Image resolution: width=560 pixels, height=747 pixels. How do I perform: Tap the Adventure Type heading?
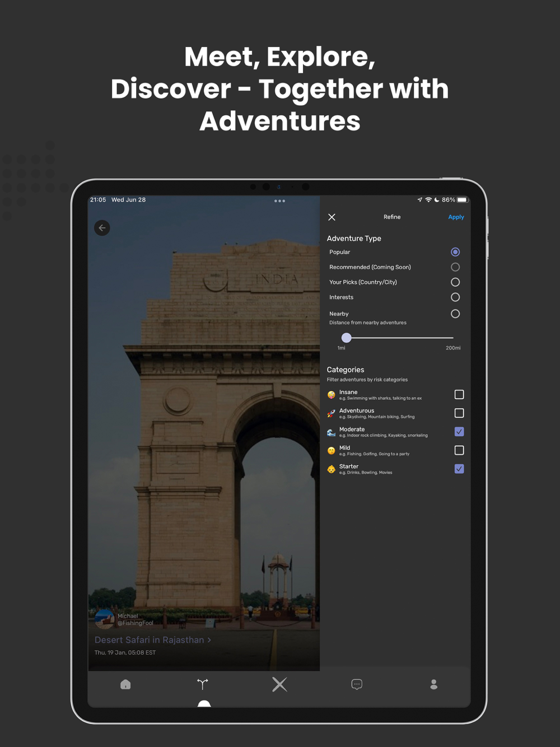(354, 239)
